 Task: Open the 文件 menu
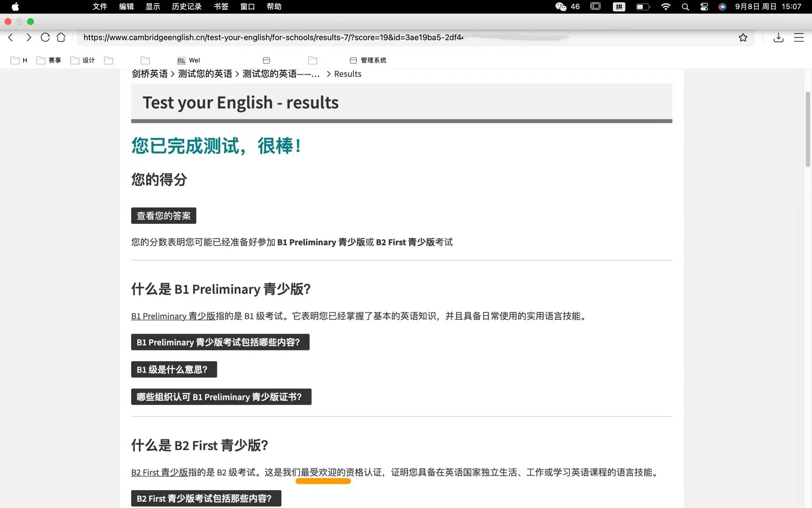[100, 7]
